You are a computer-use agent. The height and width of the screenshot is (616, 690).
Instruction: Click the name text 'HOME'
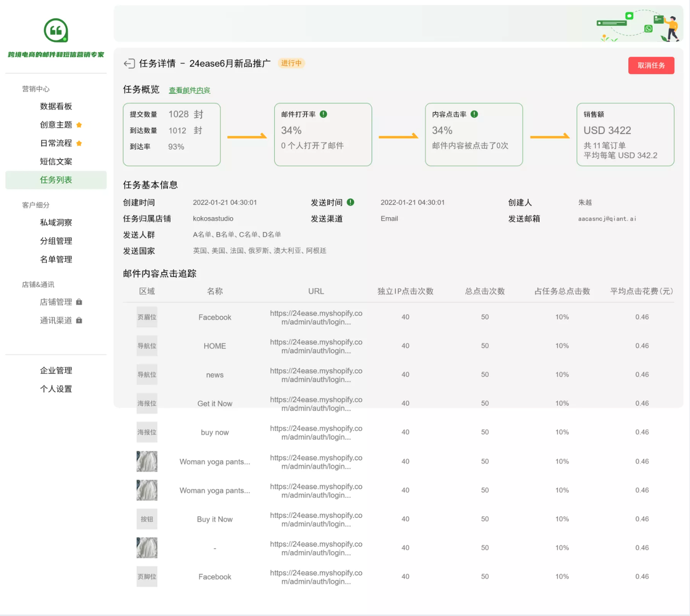(x=215, y=346)
